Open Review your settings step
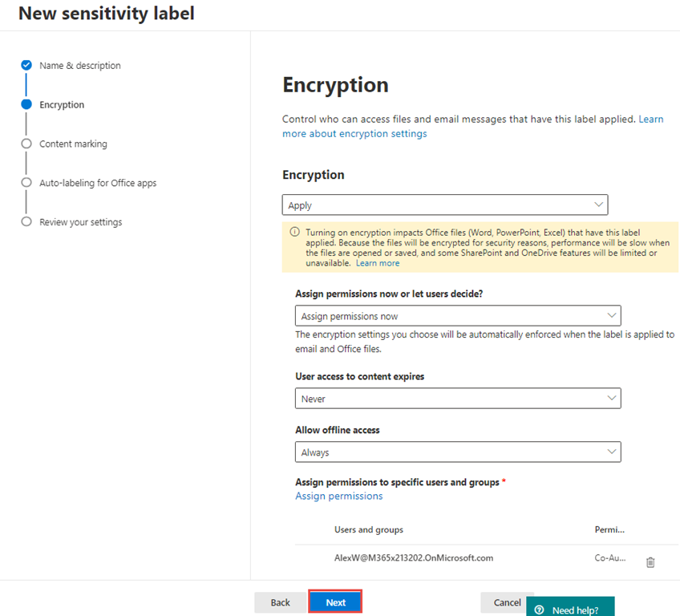680x616 pixels. click(80, 222)
